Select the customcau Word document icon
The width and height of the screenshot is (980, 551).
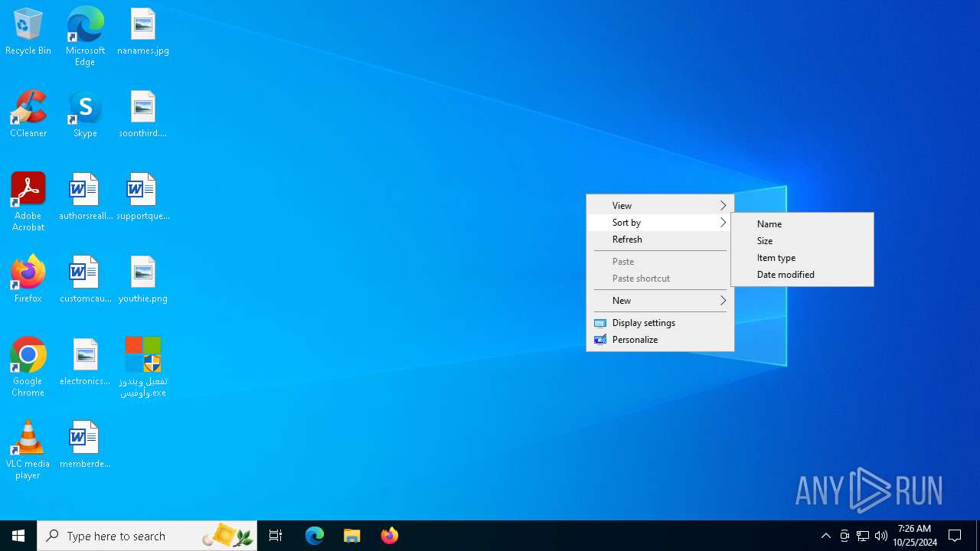(85, 280)
